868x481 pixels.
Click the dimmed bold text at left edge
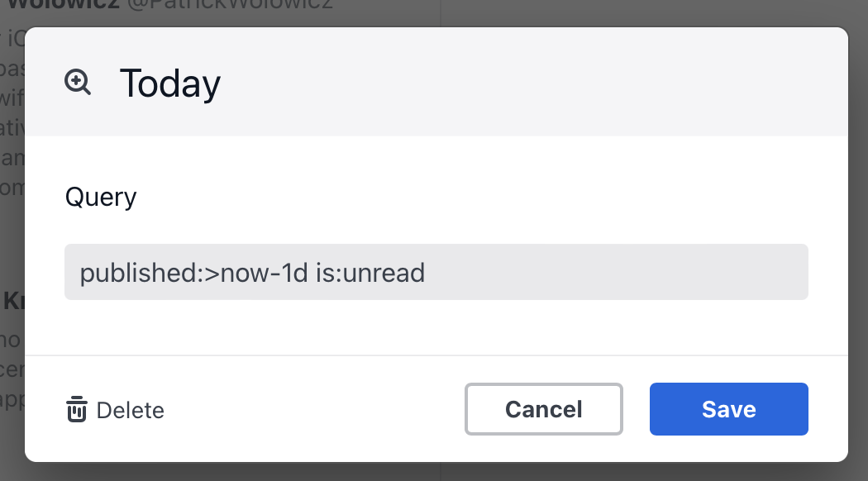click(12, 302)
